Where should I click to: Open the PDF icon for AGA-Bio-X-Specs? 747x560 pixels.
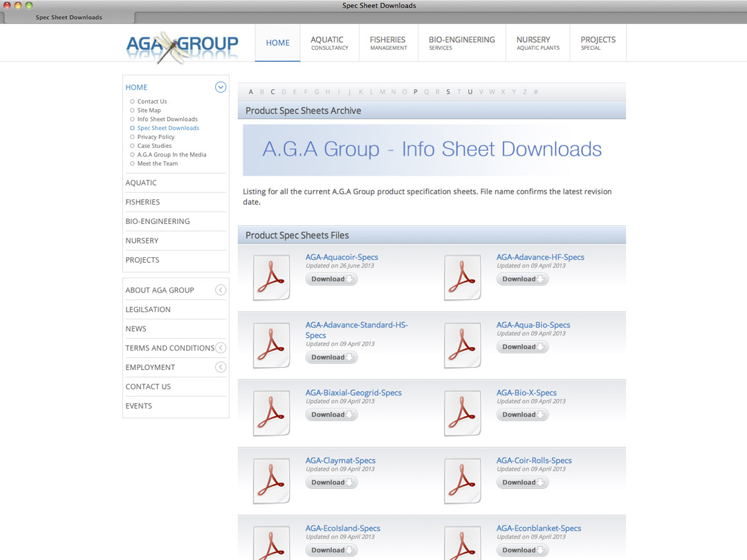click(x=462, y=413)
